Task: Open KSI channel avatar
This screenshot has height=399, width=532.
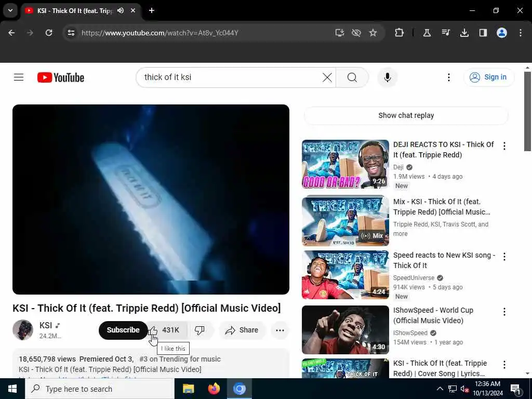Action: [23, 330]
